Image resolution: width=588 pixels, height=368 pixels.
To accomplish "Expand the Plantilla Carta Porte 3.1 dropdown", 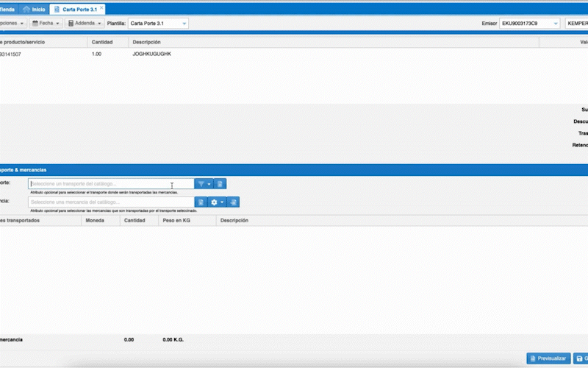I will (184, 24).
